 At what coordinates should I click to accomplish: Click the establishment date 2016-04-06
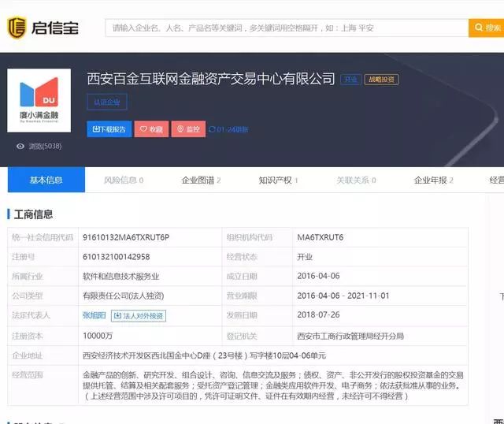point(318,276)
